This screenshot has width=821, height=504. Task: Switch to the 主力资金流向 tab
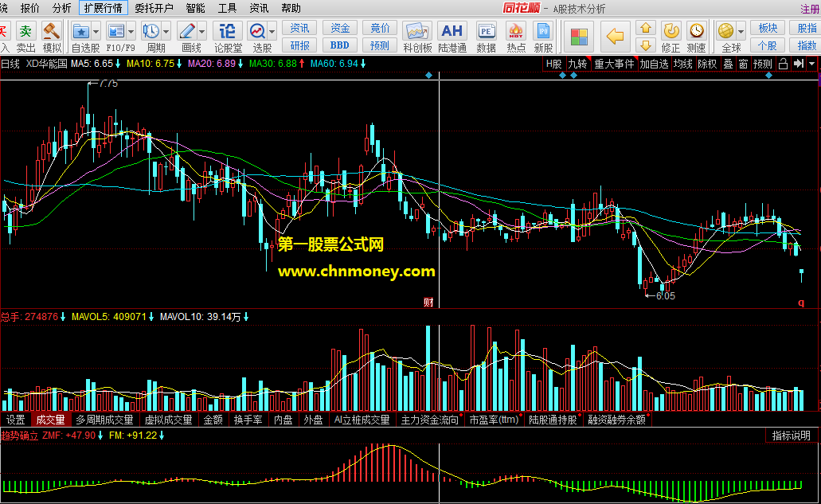click(430, 420)
